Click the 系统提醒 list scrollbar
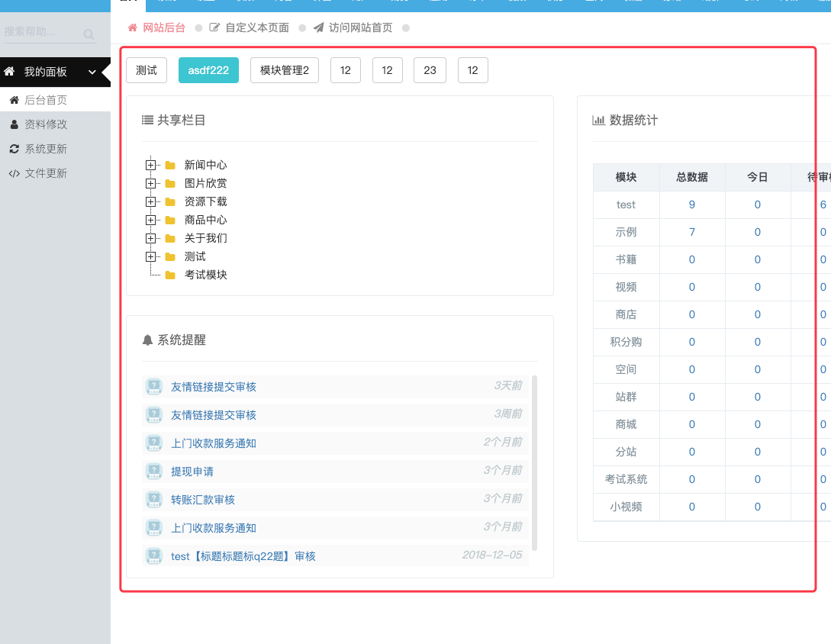The image size is (831, 644). click(x=534, y=462)
